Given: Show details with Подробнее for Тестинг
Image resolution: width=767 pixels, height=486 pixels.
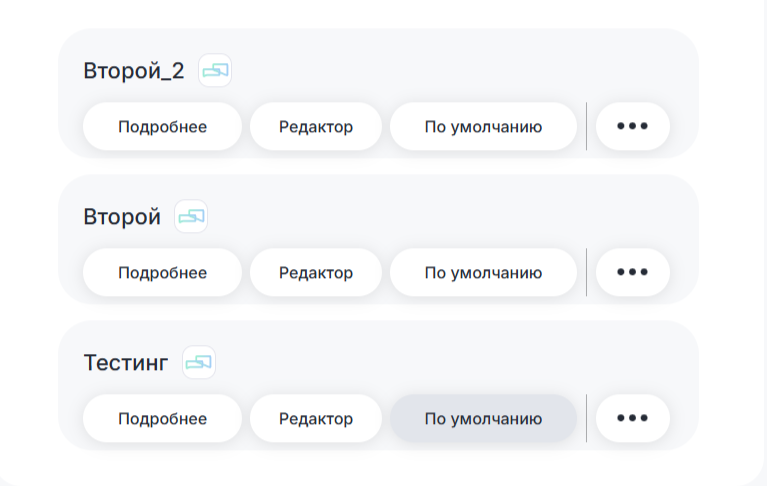Looking at the screenshot, I should (x=162, y=419).
